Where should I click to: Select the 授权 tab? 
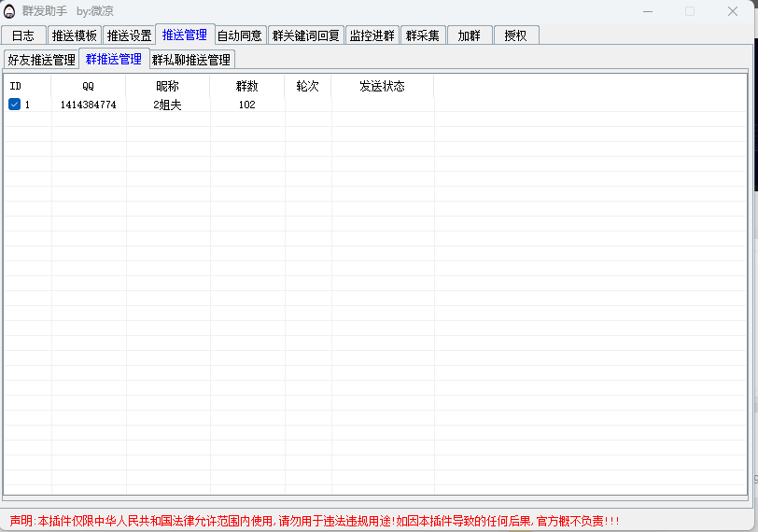(x=515, y=35)
